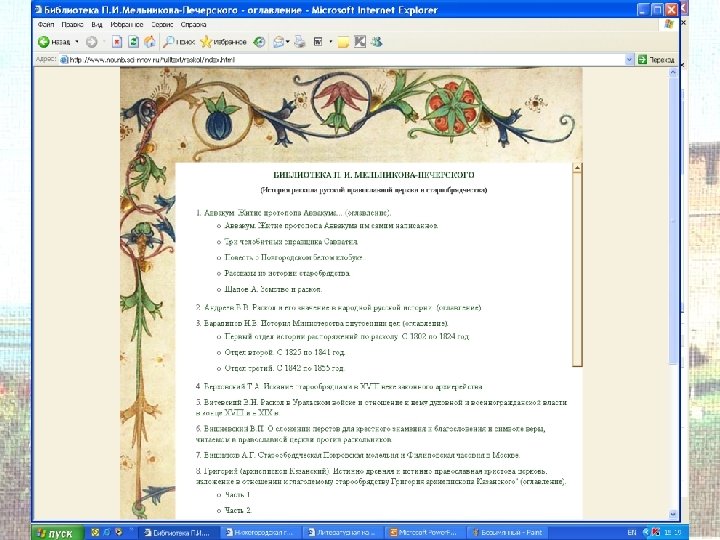The height and width of the screenshot is (540, 720).
Task: Click the Back (Назад) button
Action: (54, 42)
